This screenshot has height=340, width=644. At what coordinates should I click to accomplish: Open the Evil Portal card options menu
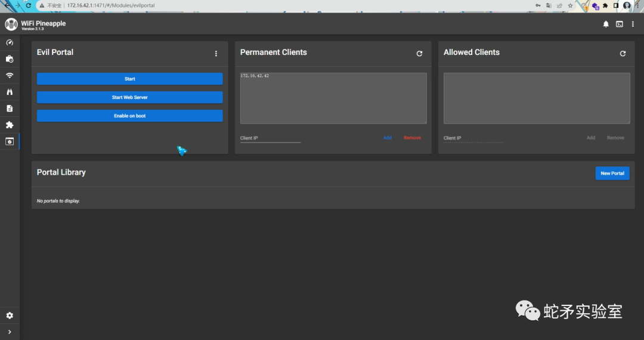pos(216,53)
